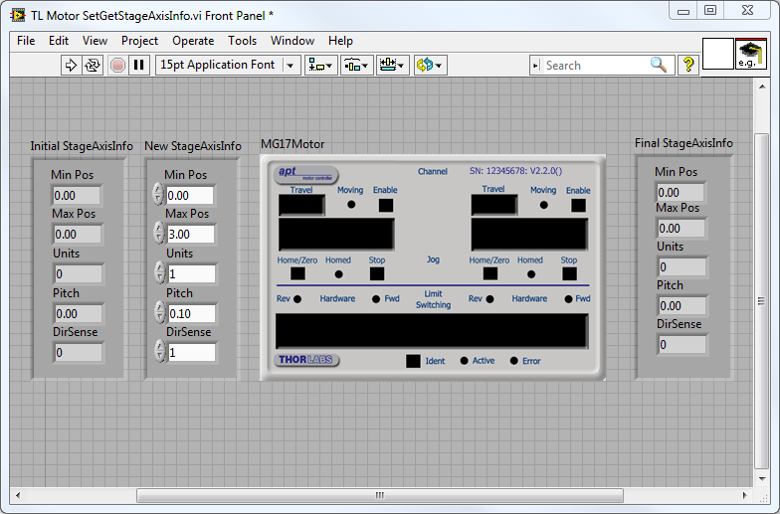The width and height of the screenshot is (780, 514).
Task: Open the View menu
Action: 95,41
